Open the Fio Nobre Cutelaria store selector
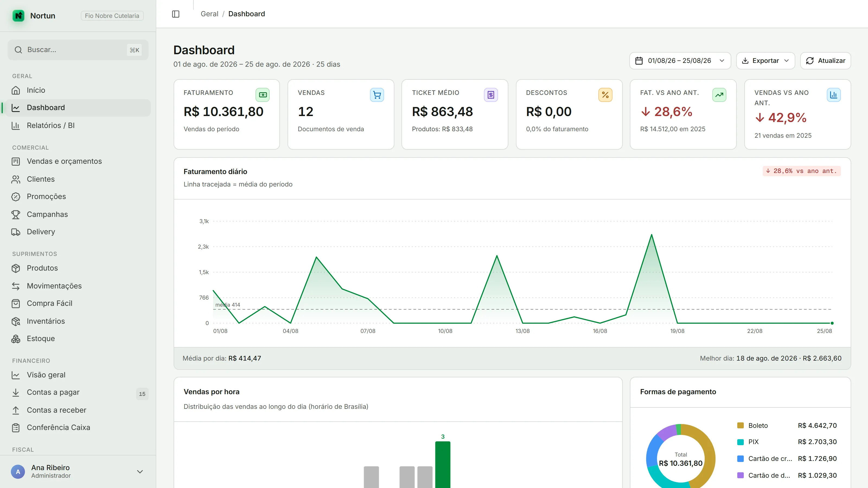Viewport: 868px width, 488px height. [112, 16]
